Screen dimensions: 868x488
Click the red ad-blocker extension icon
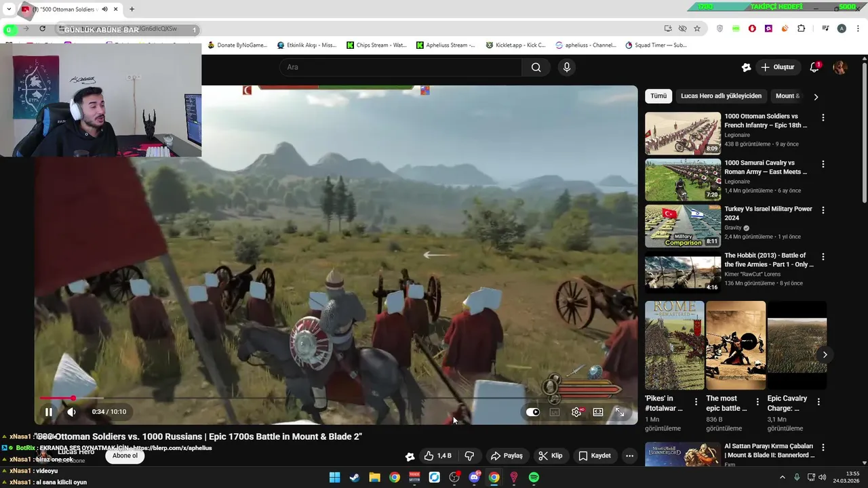752,28
